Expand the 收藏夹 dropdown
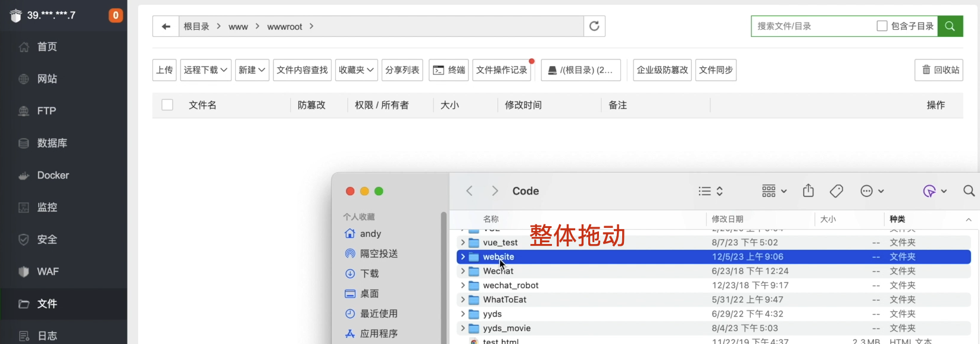The image size is (980, 344). coord(356,70)
